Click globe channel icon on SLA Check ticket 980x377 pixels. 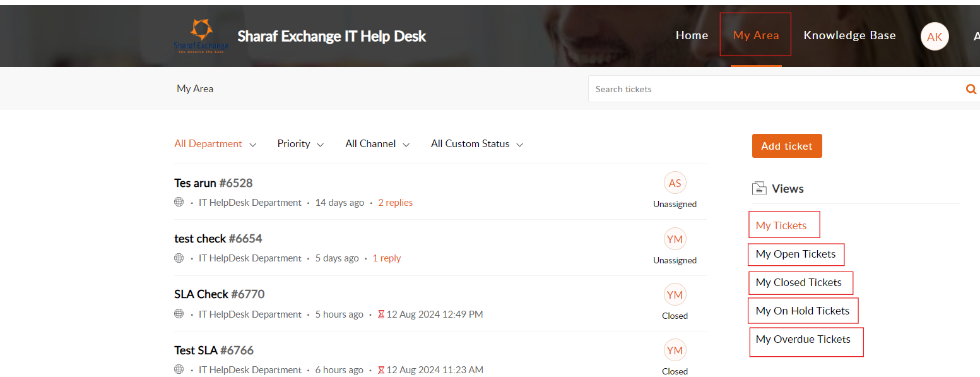(179, 314)
